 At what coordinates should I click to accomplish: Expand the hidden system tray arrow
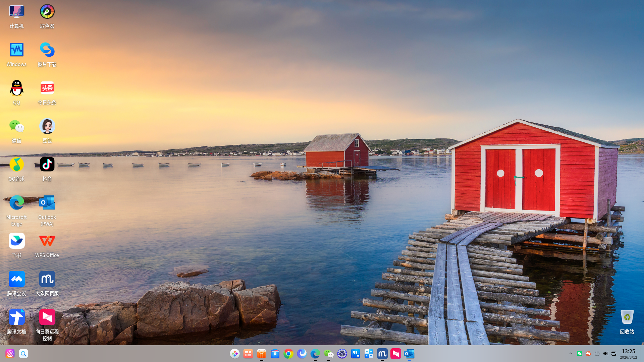pos(571,354)
